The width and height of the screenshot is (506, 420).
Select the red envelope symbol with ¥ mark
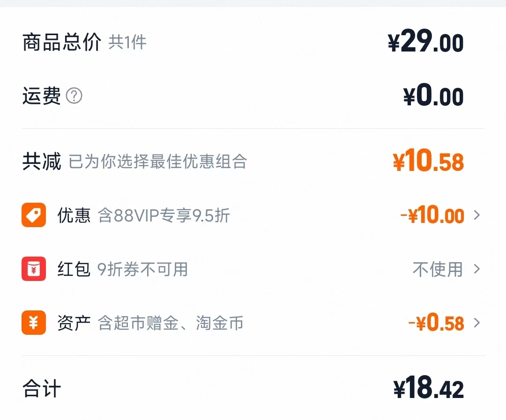33,269
